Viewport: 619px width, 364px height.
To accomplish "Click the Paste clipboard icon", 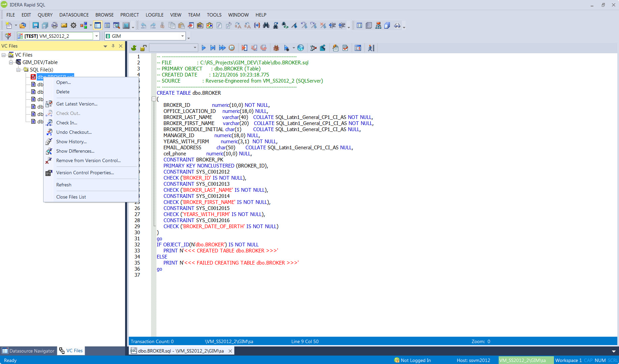I will tap(181, 25).
